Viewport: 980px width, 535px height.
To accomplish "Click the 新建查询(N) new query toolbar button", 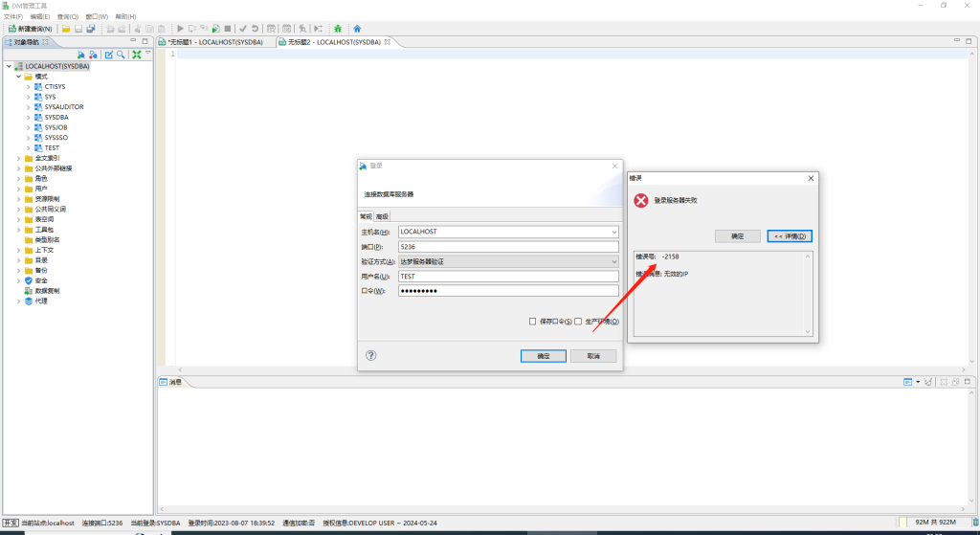I will click(29, 29).
